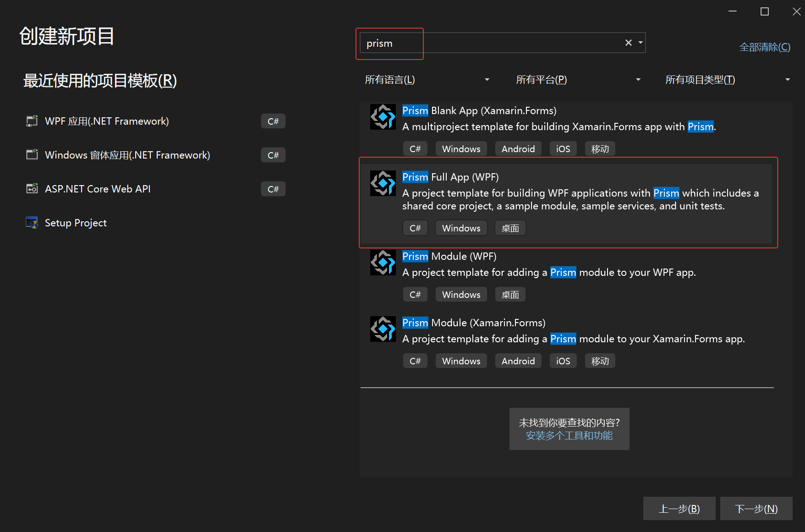Click the 下一步(N) button
This screenshot has height=532, width=805.
(x=756, y=509)
